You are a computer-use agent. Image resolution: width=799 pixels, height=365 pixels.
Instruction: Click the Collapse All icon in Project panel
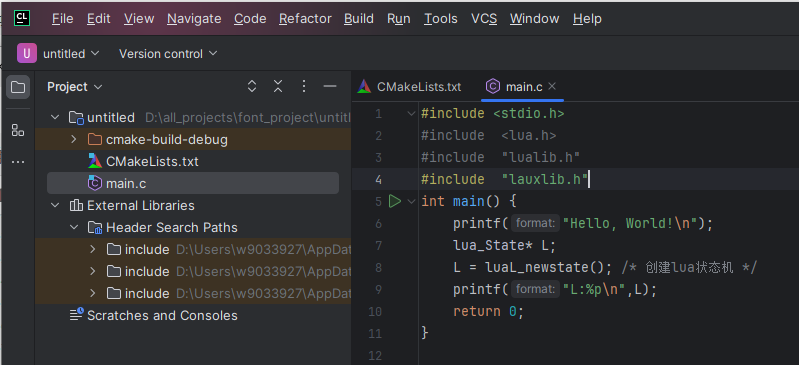(x=278, y=87)
